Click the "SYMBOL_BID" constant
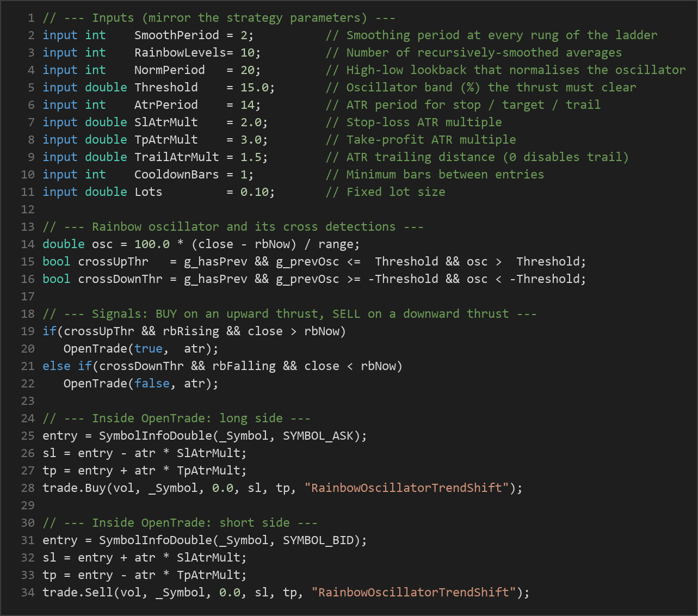This screenshot has height=616, width=698. [318, 540]
